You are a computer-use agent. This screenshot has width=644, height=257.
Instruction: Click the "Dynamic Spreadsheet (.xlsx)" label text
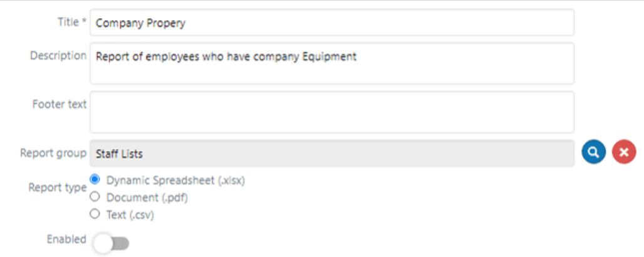click(176, 180)
